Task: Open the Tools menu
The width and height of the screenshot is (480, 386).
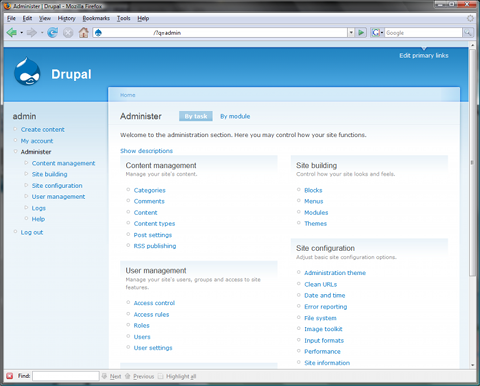Action: tap(123, 18)
